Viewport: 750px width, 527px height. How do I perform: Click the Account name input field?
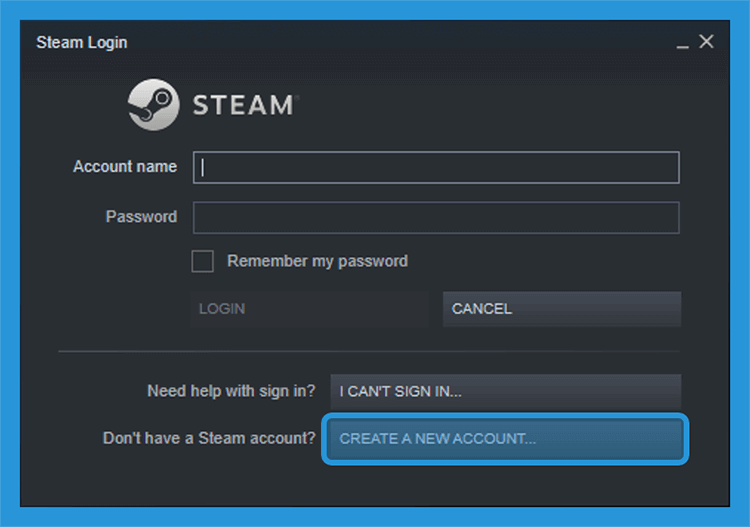coord(436,167)
